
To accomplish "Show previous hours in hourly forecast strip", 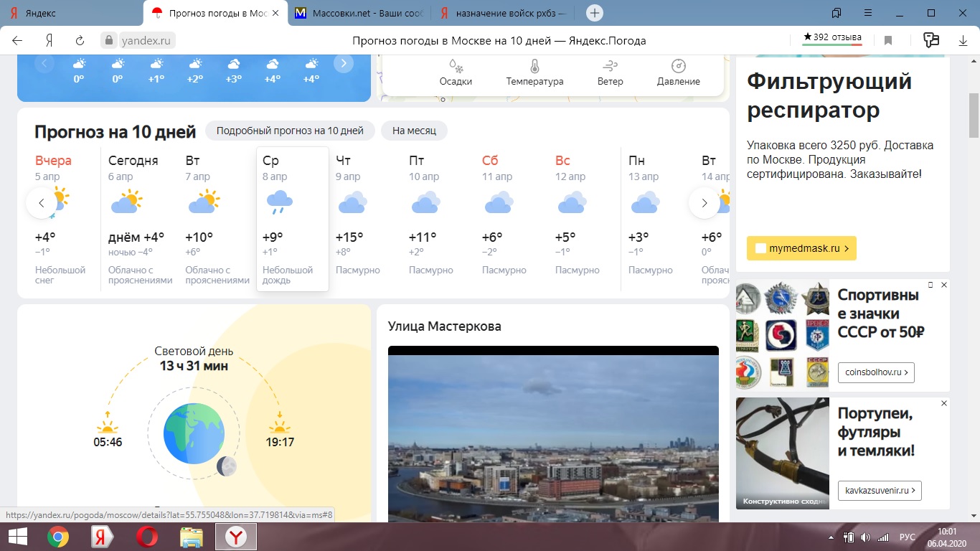I will pos(44,64).
